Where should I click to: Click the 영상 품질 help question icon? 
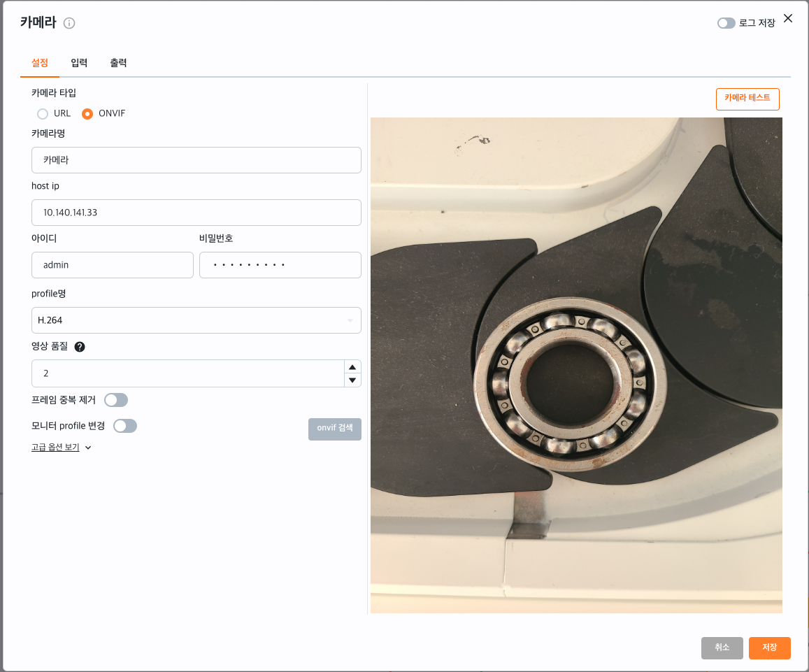pos(80,347)
